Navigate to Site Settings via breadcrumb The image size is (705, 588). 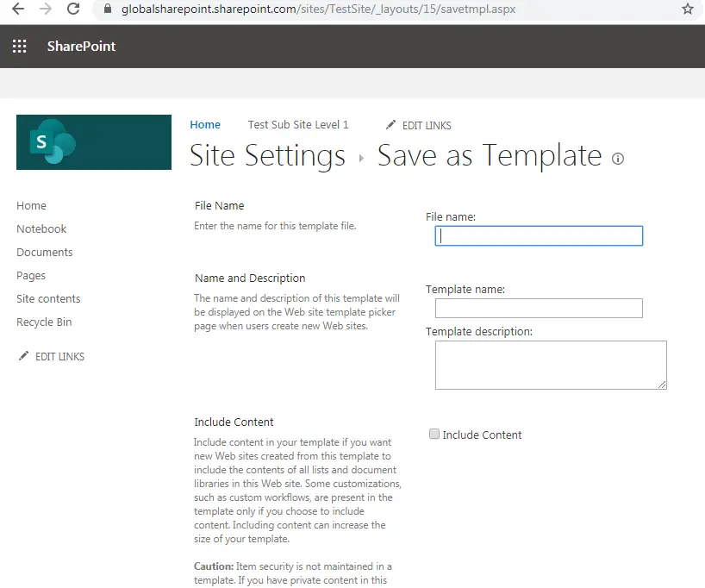coord(267,156)
